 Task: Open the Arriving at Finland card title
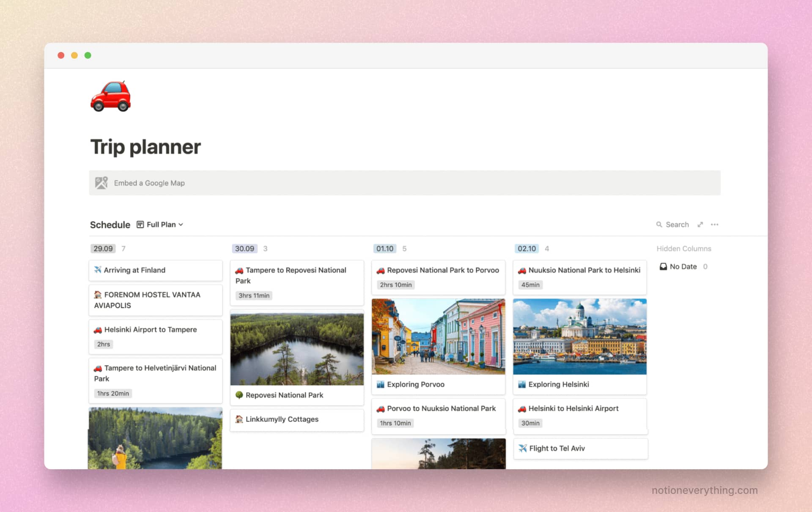pos(134,270)
